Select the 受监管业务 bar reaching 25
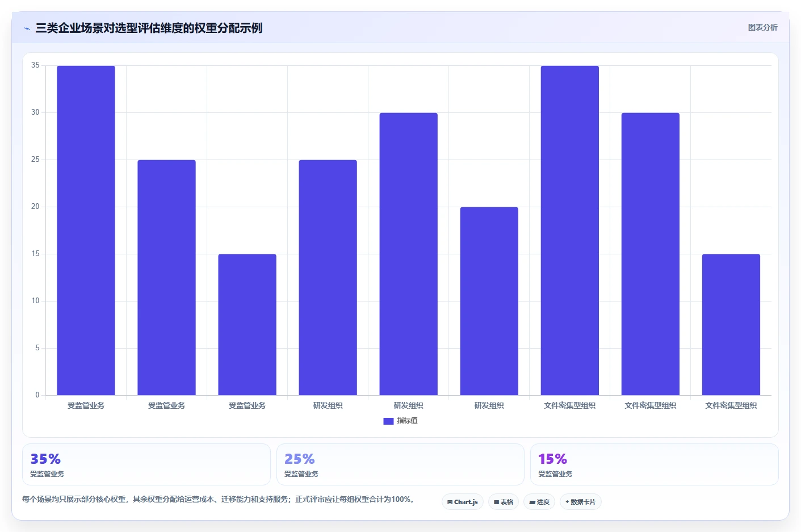Screen dimensions: 801x532 [166, 278]
